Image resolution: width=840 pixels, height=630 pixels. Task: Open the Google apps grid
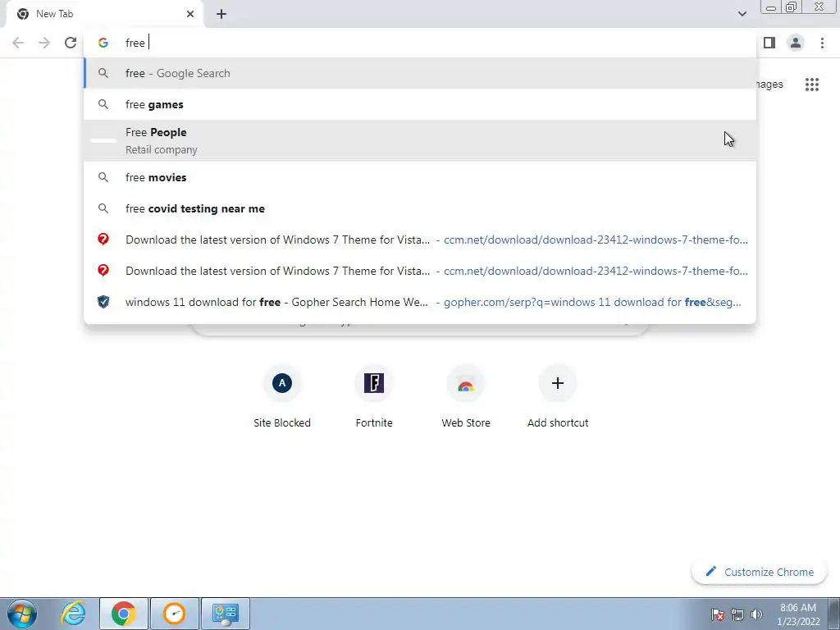coord(812,84)
